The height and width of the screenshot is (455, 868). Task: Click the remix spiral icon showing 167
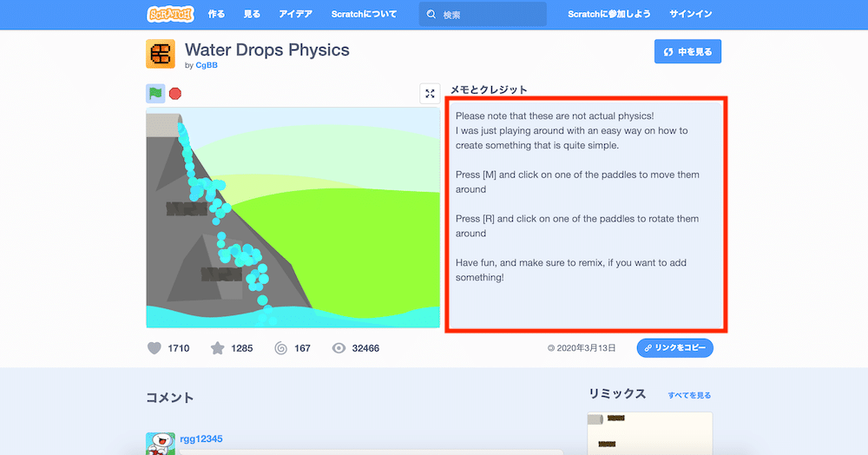[x=281, y=348]
